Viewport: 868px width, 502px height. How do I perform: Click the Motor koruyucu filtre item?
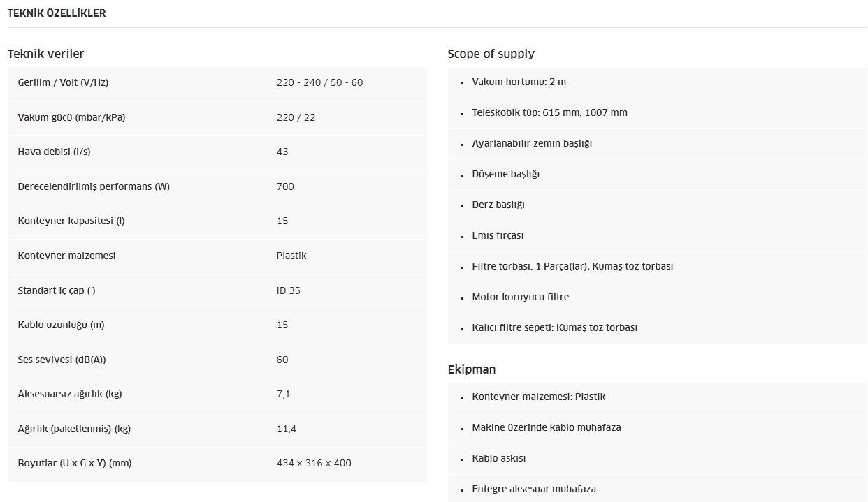click(520, 297)
